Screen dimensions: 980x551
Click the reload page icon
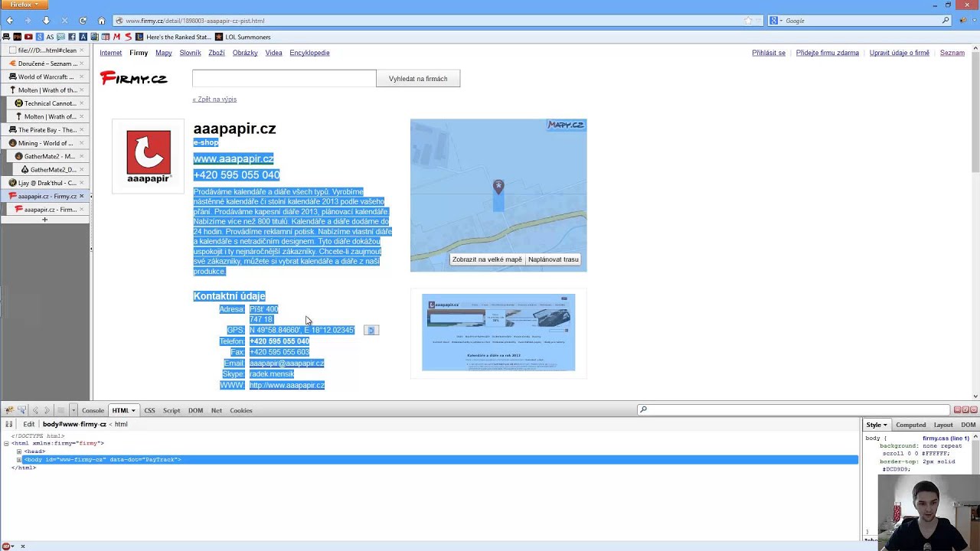(x=83, y=21)
